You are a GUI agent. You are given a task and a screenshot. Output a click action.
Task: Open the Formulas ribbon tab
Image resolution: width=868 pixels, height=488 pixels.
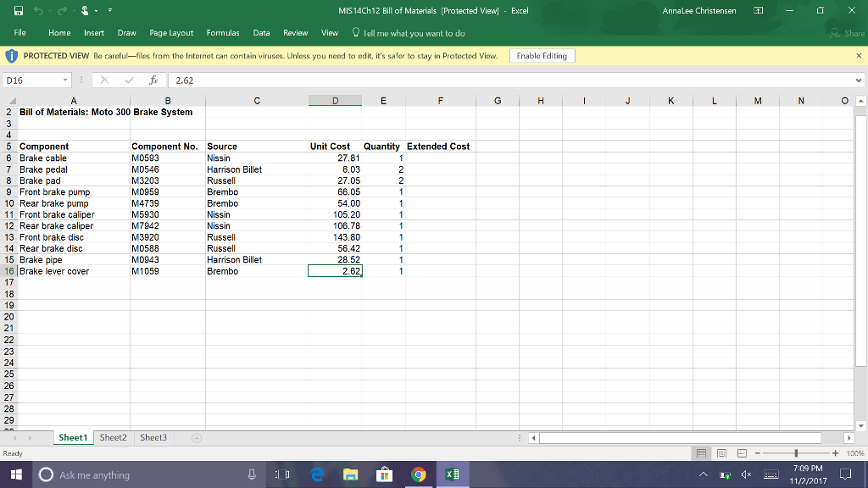point(223,33)
